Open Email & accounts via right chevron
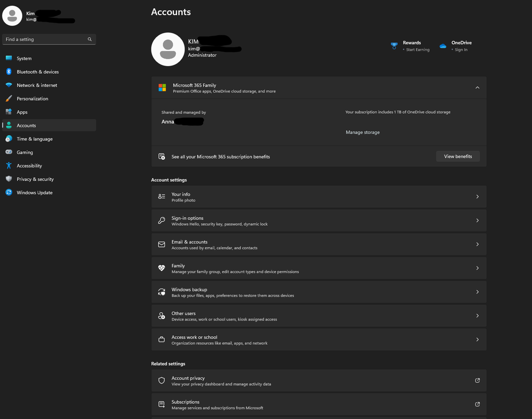Image resolution: width=532 pixels, height=419 pixels. coord(477,244)
